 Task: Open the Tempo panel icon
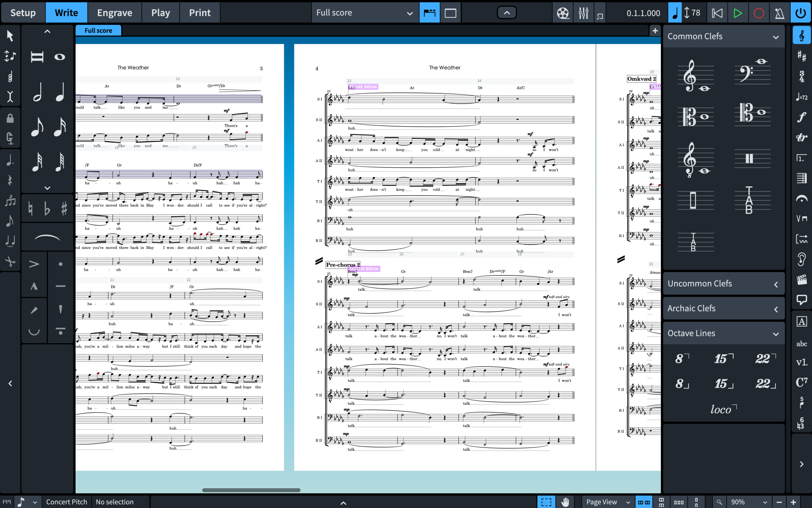pyautogui.click(x=802, y=97)
